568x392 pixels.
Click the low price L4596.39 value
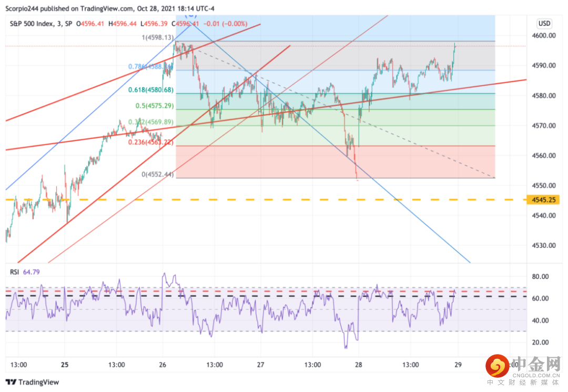pyautogui.click(x=154, y=24)
